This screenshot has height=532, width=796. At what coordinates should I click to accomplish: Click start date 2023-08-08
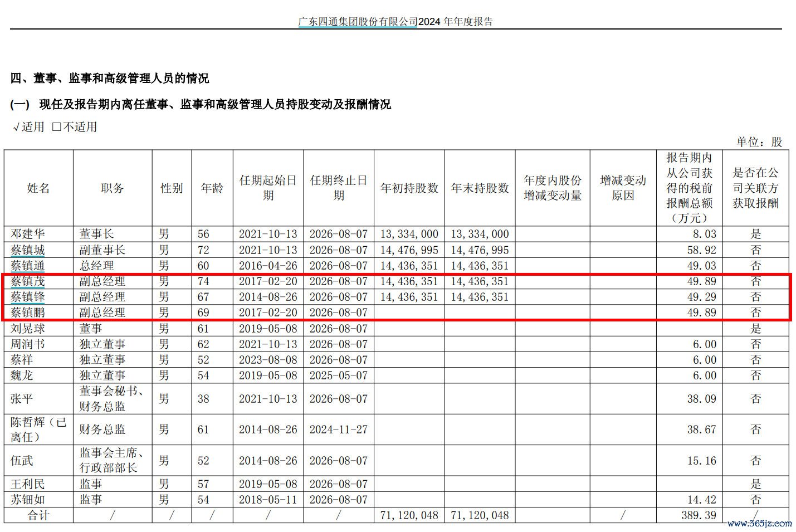(x=268, y=360)
